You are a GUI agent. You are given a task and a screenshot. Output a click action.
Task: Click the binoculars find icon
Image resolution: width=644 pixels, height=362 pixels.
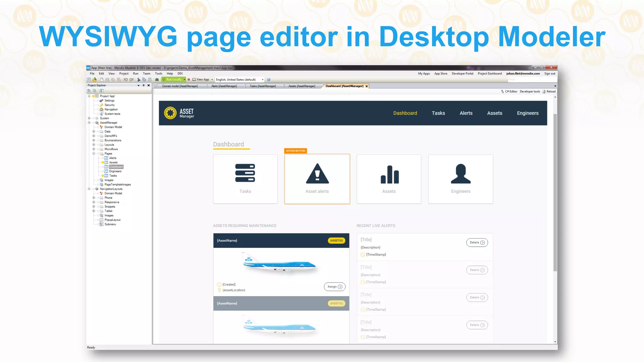(157, 80)
